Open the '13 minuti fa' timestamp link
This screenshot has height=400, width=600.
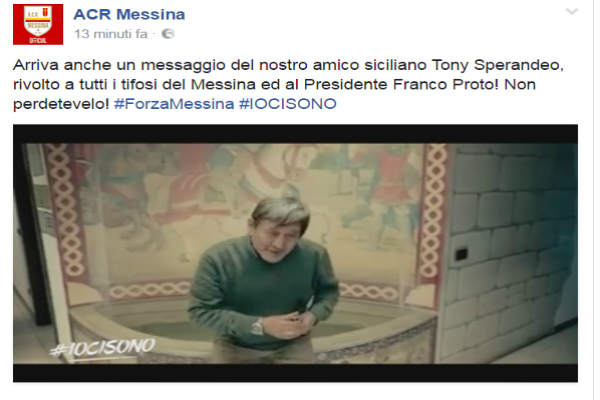click(111, 34)
